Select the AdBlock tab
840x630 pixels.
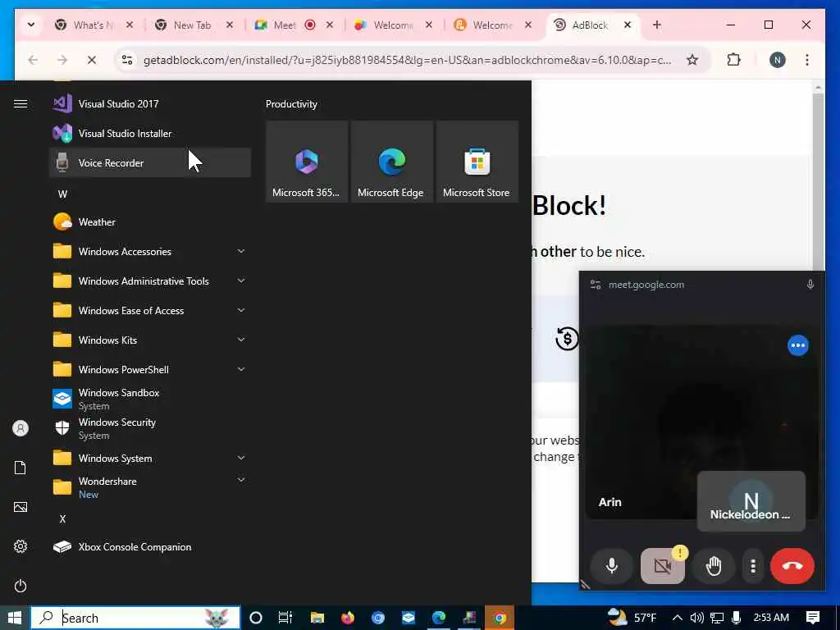pos(592,25)
